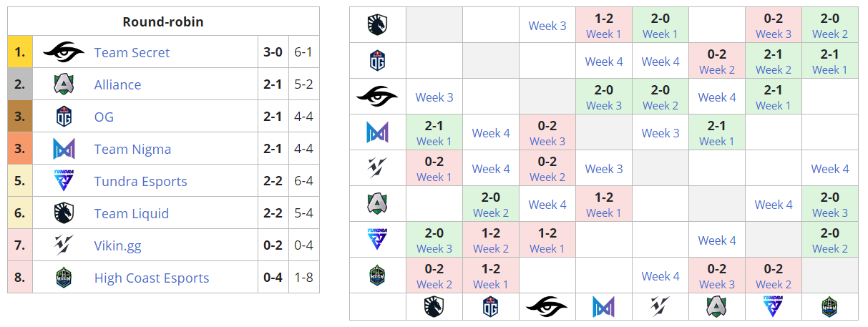This screenshot has width=868, height=327.
Task: Click the gold first-place rank cell
Action: point(20,52)
